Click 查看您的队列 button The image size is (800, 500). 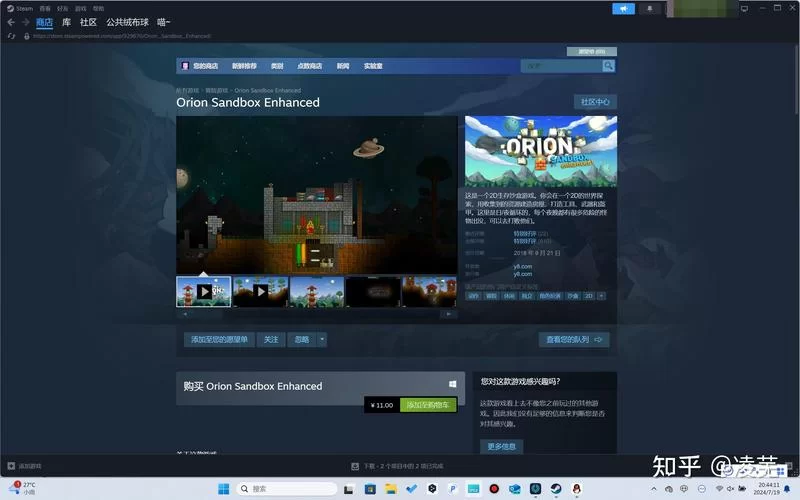(x=574, y=339)
